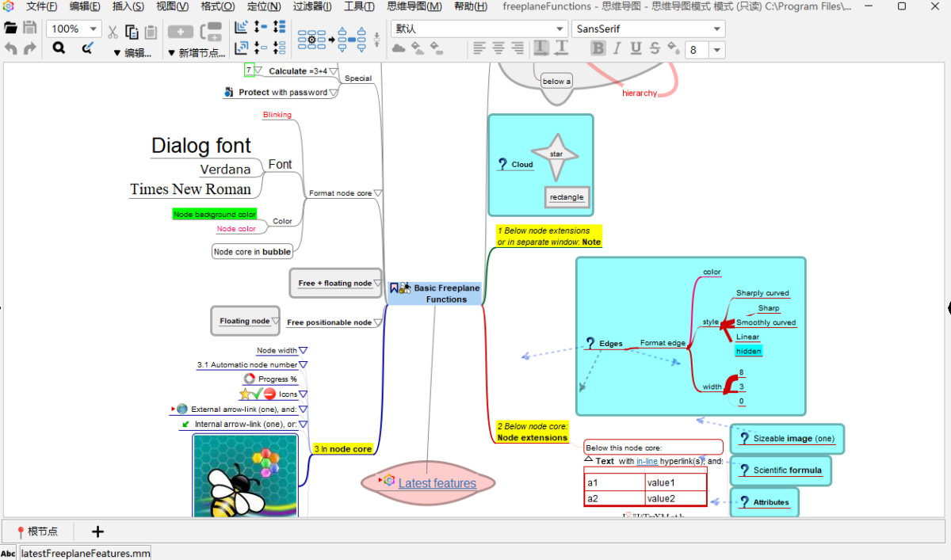Image resolution: width=951 pixels, height=560 pixels.
Task: Click the Latest features link node
Action: (437, 483)
